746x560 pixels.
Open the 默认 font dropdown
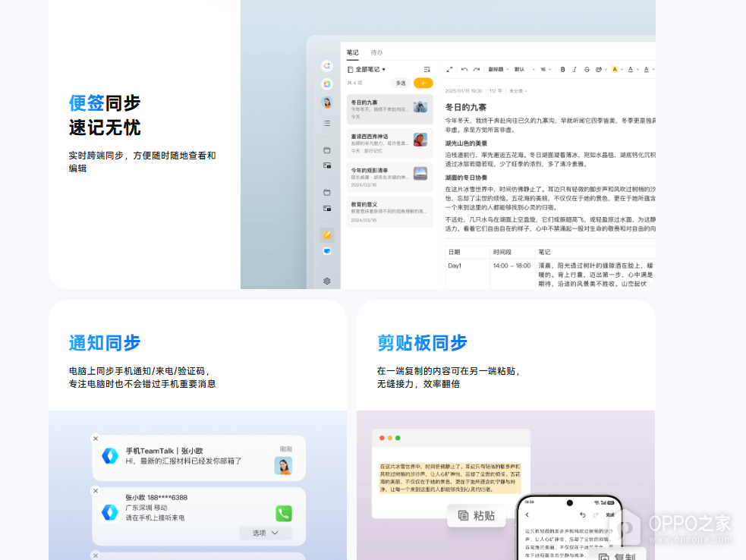[x=524, y=70]
